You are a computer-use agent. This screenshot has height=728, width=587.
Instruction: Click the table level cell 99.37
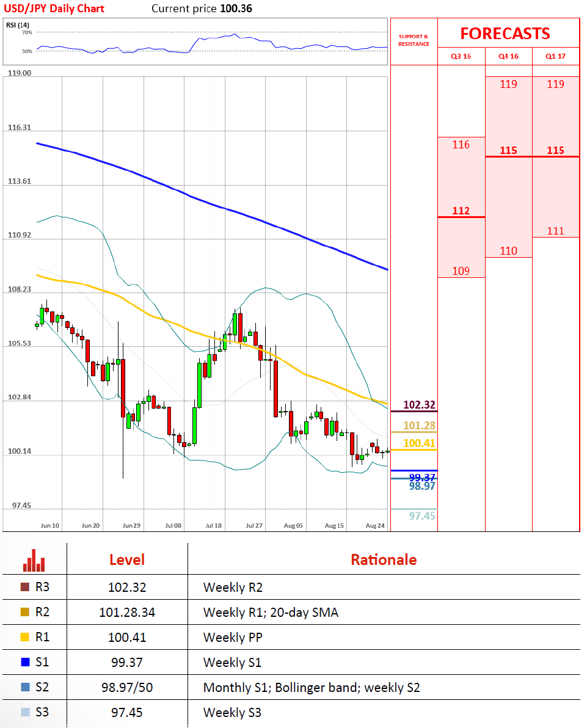[127, 663]
